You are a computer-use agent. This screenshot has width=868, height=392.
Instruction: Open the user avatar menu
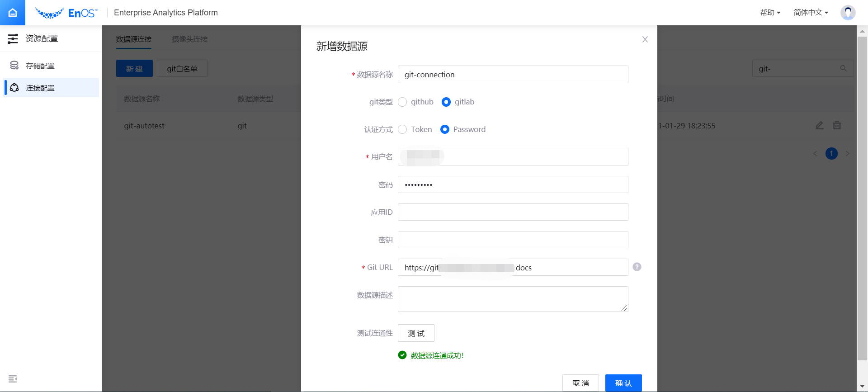848,13
